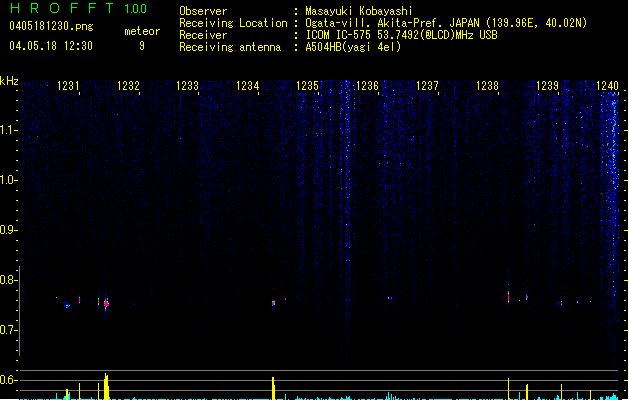Click the kHz axis unit label

coord(9,81)
